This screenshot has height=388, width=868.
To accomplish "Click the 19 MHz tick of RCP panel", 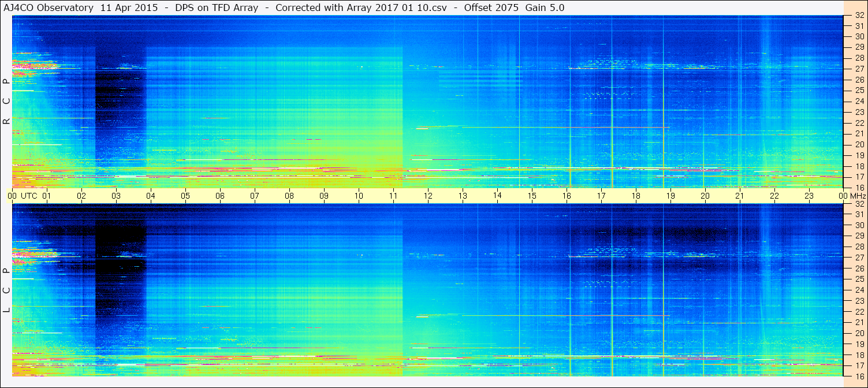I will point(859,155).
